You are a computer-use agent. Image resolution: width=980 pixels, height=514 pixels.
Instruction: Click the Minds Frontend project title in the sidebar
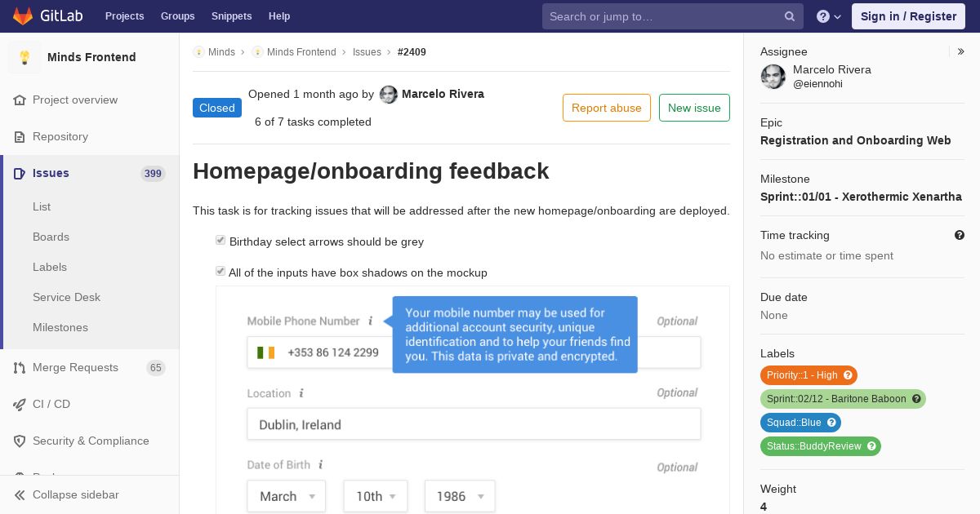(91, 57)
